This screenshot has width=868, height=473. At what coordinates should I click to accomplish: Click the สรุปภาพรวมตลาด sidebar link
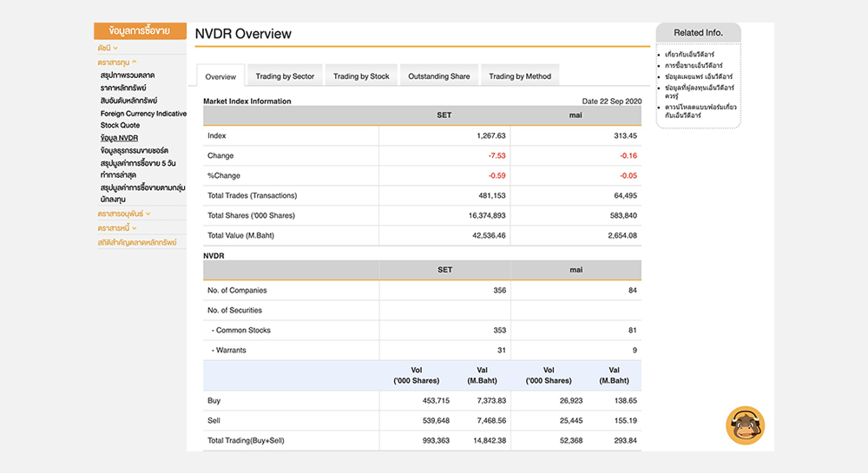point(128,75)
